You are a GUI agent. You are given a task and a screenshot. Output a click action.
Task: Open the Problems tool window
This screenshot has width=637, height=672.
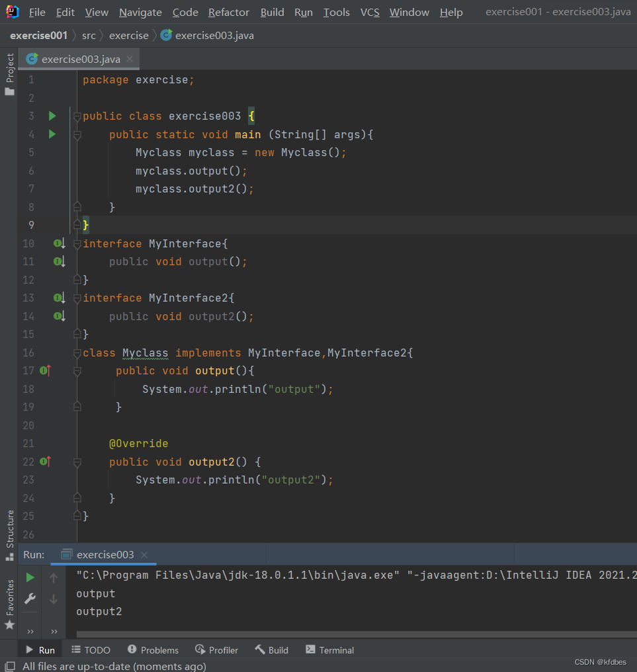(x=153, y=650)
